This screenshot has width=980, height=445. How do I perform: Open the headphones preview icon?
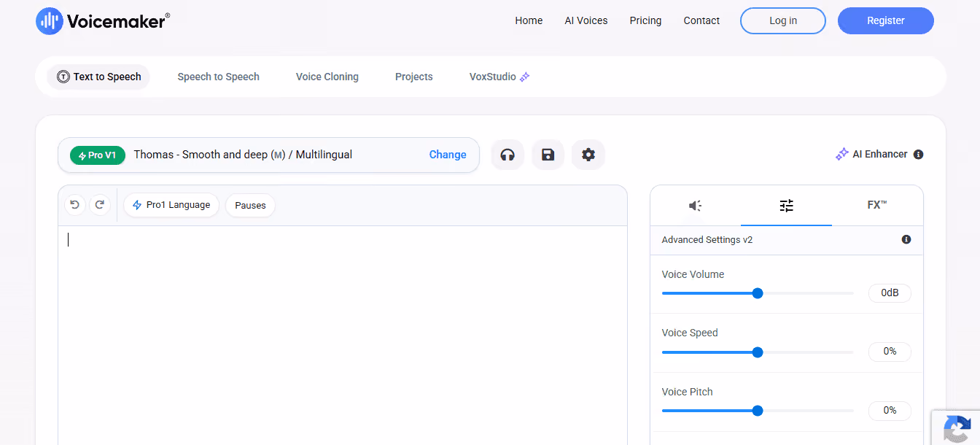(x=507, y=155)
